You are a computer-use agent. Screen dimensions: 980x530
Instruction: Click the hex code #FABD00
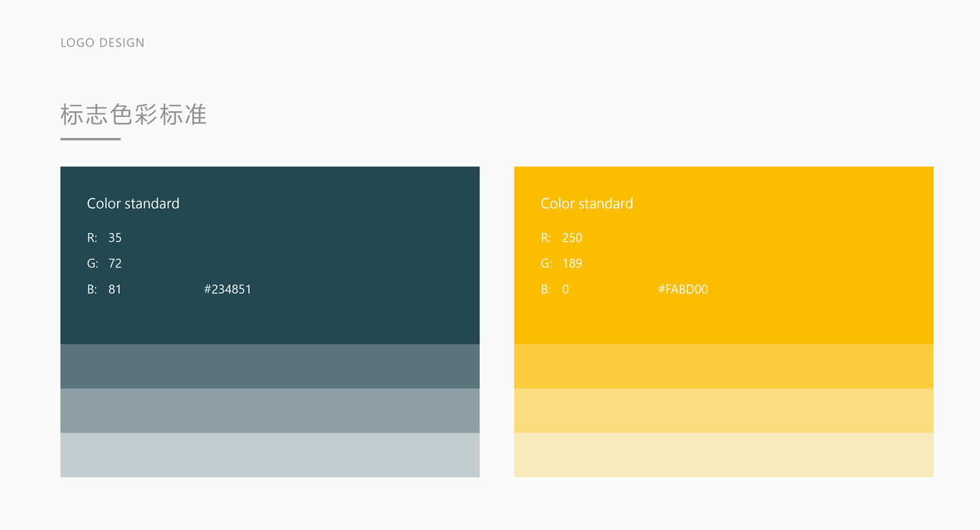pyautogui.click(x=683, y=290)
